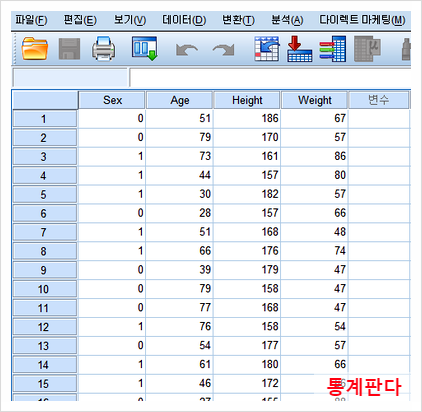Image resolution: width=422 pixels, height=412 pixels.
Task: Select row header 5
Action: pos(45,195)
